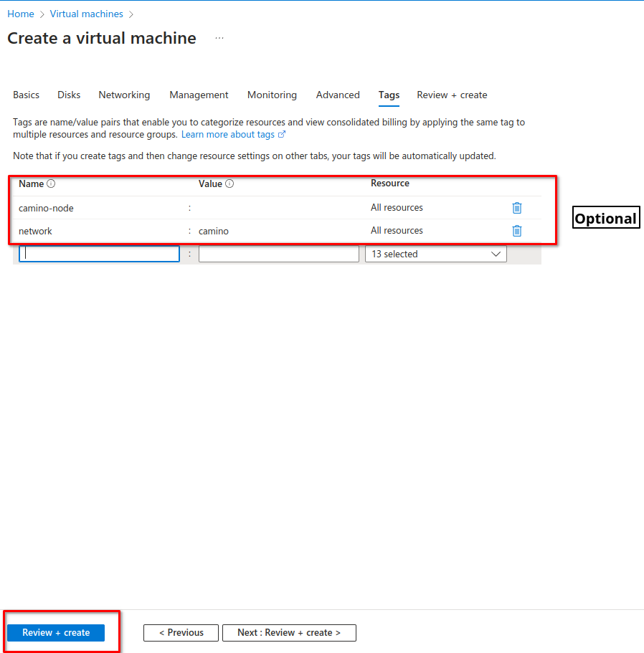Expand the 13 selected resource dropdown
Screen dimensions: 644x653
point(436,254)
